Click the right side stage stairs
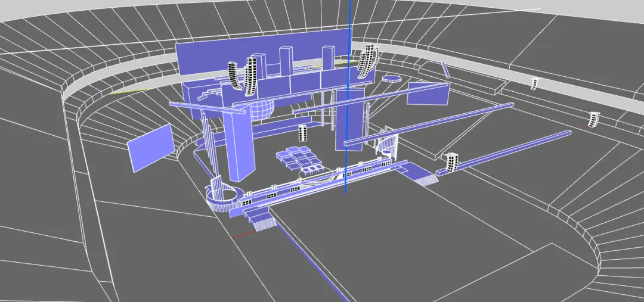644x302 pixels. 423,176
